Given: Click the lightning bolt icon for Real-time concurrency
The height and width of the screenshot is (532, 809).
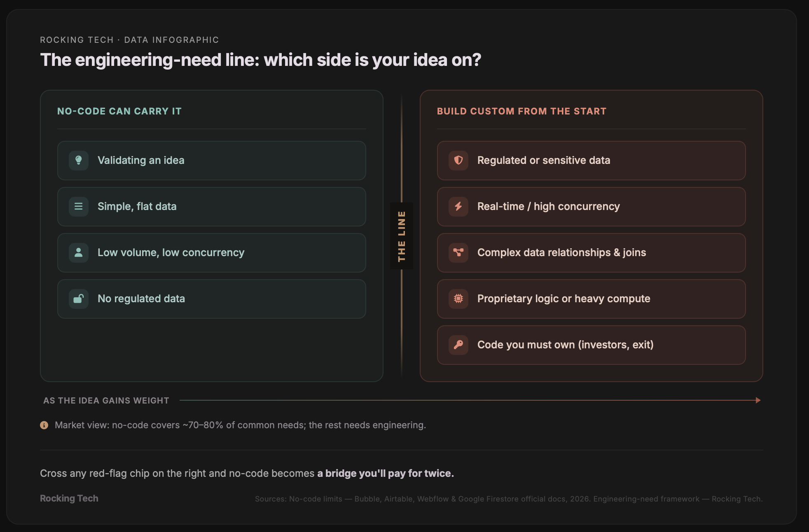Looking at the screenshot, I should point(458,207).
